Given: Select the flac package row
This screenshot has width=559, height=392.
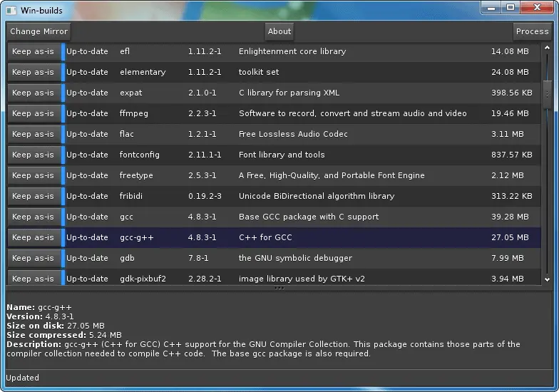Looking at the screenshot, I should (285, 134).
